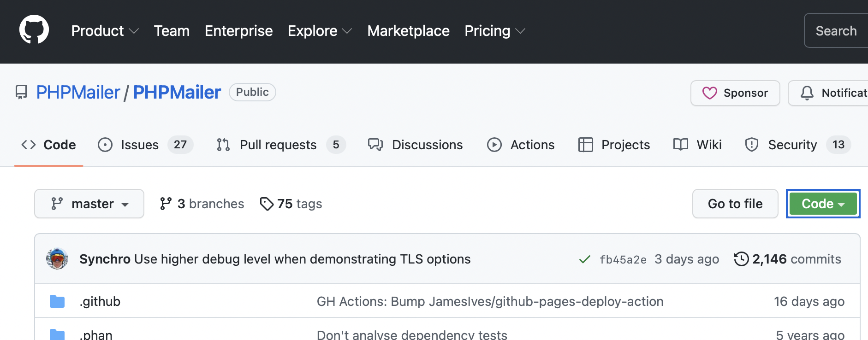Viewport: 868px width, 340px height.
Task: Click the Actions play-circle icon
Action: (494, 145)
